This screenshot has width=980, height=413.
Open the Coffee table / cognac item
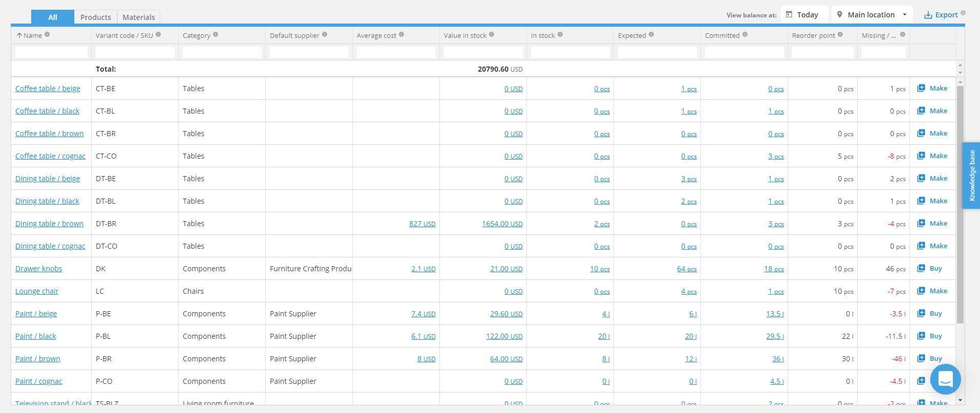click(50, 156)
